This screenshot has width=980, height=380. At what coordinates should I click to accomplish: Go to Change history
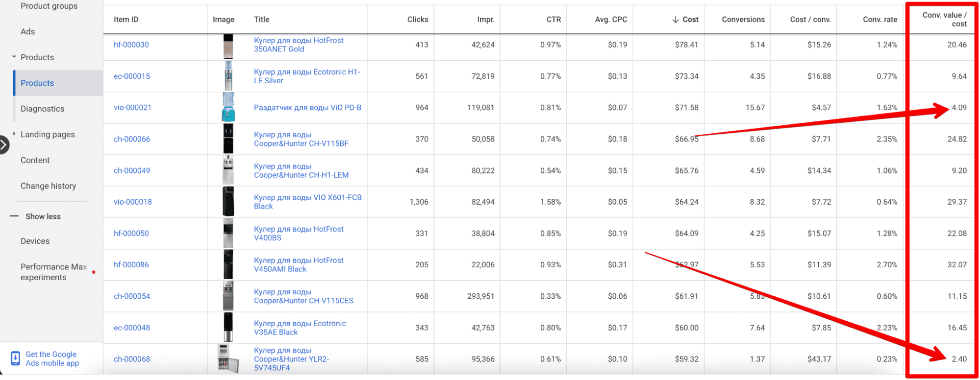[x=48, y=186]
